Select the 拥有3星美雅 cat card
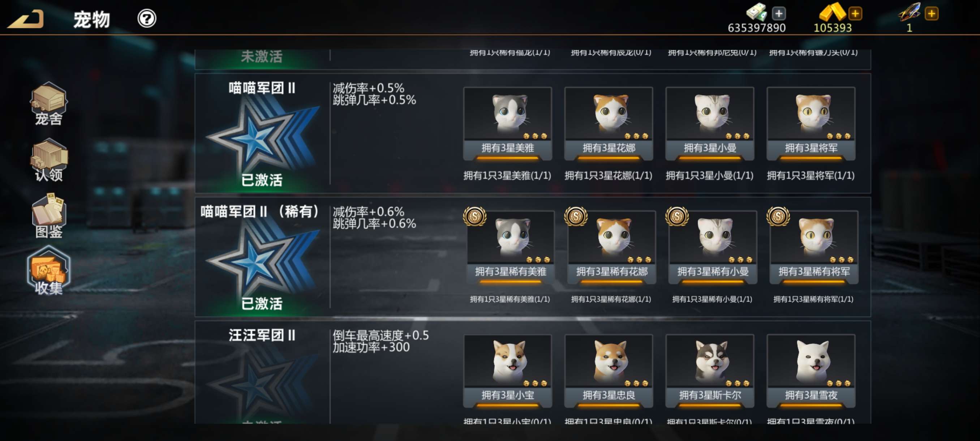This screenshot has width=980, height=441. click(507, 124)
